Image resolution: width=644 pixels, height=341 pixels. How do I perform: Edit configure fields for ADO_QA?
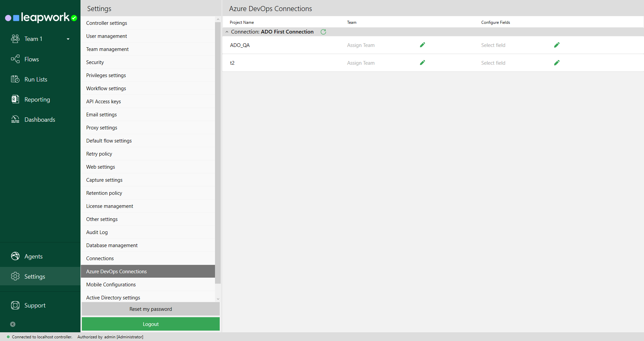pyautogui.click(x=557, y=45)
